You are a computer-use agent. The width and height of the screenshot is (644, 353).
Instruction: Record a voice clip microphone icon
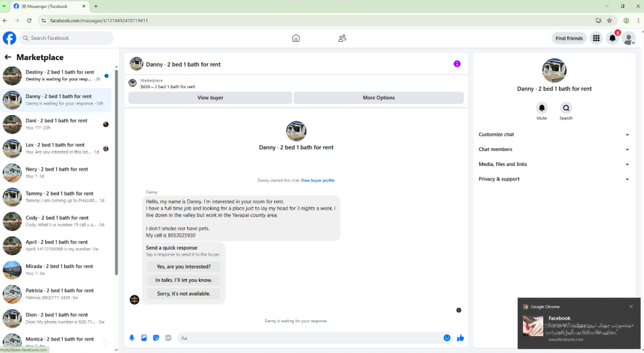click(132, 338)
